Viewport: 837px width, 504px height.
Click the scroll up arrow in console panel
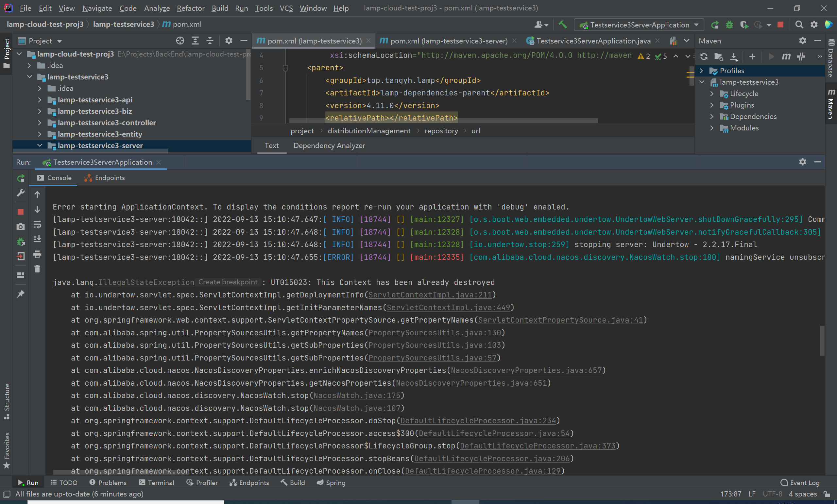coord(37,194)
